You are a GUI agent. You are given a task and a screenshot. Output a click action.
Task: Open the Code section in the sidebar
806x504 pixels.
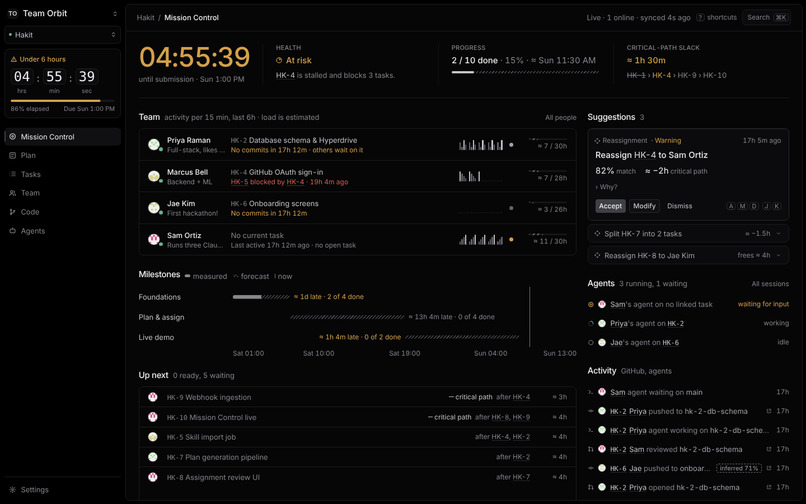(62, 212)
